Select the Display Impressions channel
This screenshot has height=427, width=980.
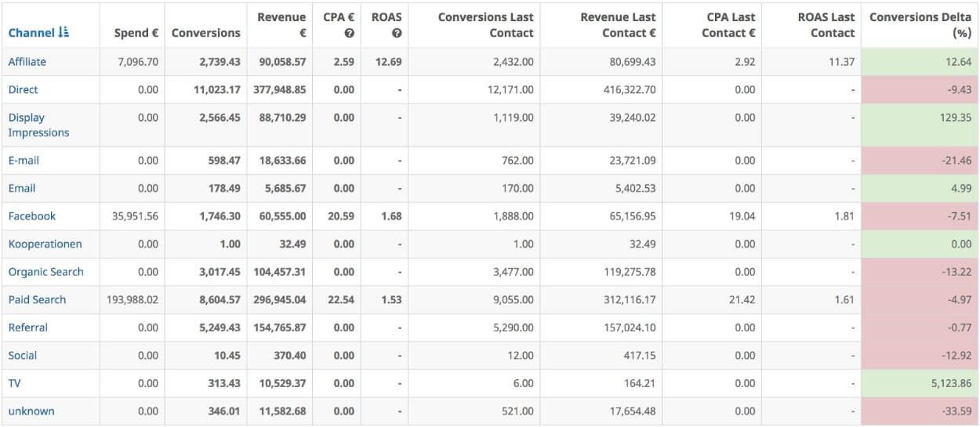pyautogui.click(x=38, y=125)
